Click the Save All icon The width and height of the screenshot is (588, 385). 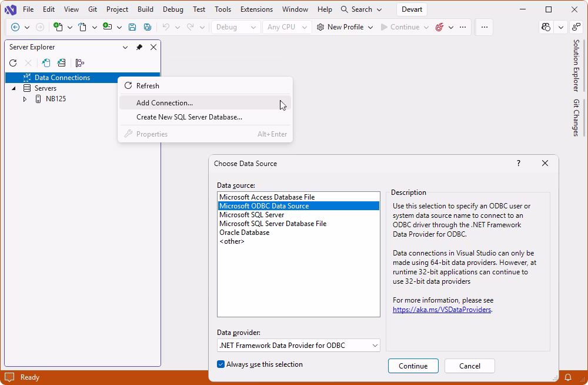point(148,27)
